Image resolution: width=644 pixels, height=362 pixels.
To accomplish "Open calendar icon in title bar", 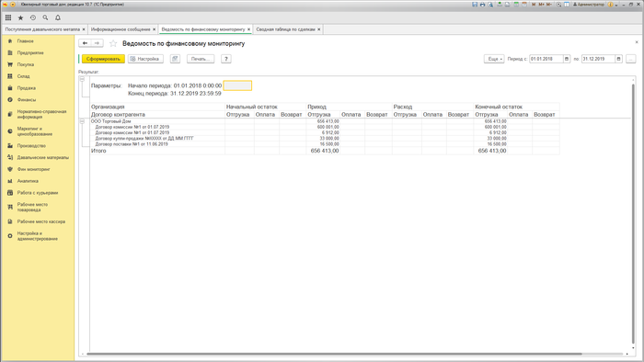I will [x=524, y=5].
